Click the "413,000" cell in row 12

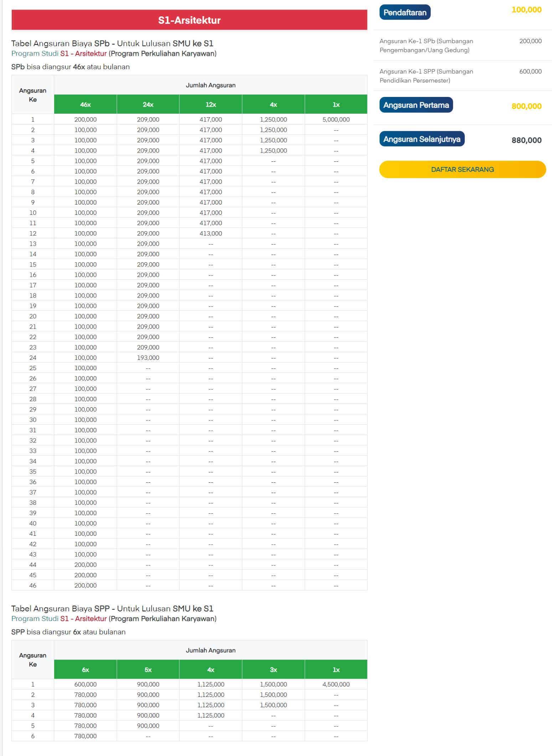(x=211, y=233)
